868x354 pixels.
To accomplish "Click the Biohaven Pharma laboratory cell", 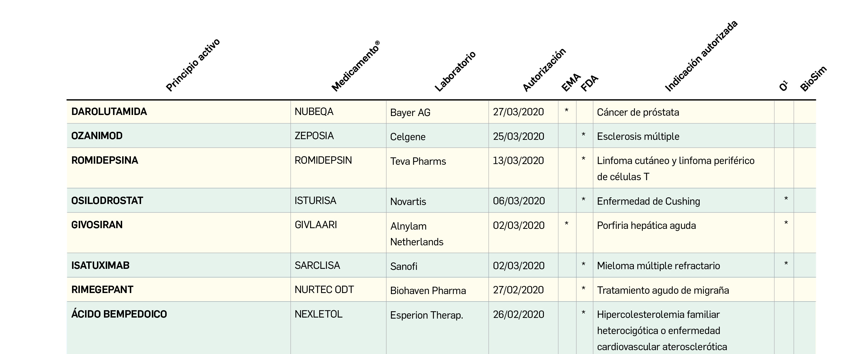I will pyautogui.click(x=428, y=291).
